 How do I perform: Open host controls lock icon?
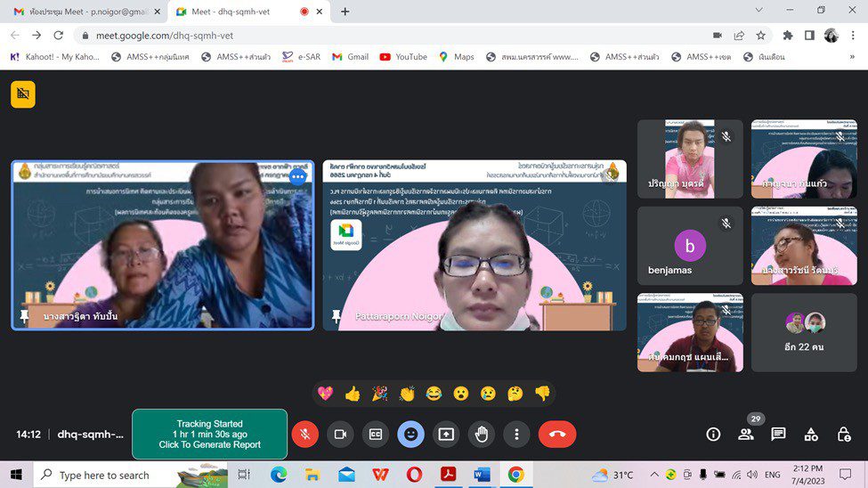844,435
